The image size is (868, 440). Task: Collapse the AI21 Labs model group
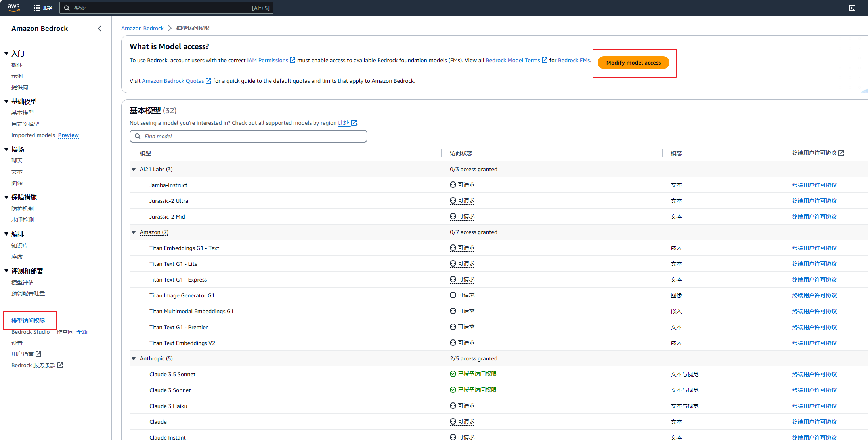[x=134, y=169]
